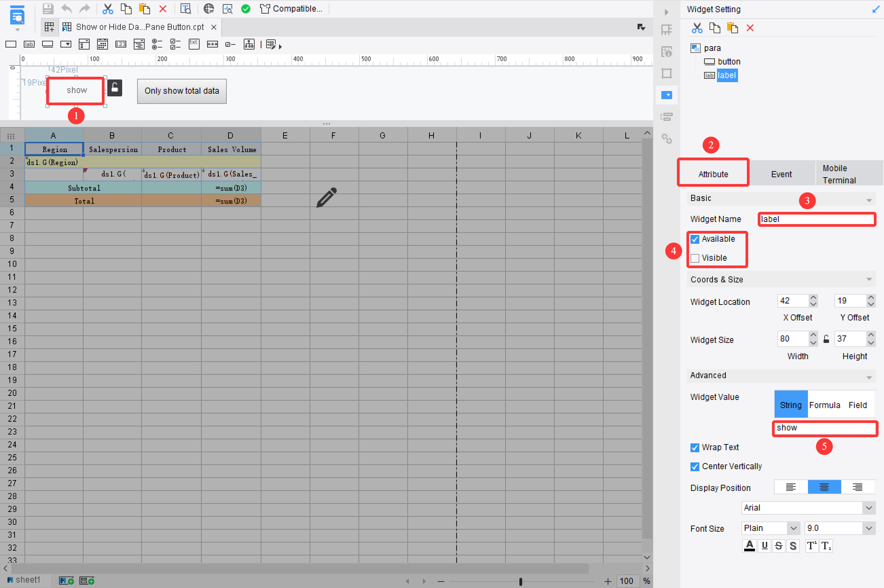The image size is (884, 588).
Task: Click the Compatible mode button
Action: click(291, 8)
